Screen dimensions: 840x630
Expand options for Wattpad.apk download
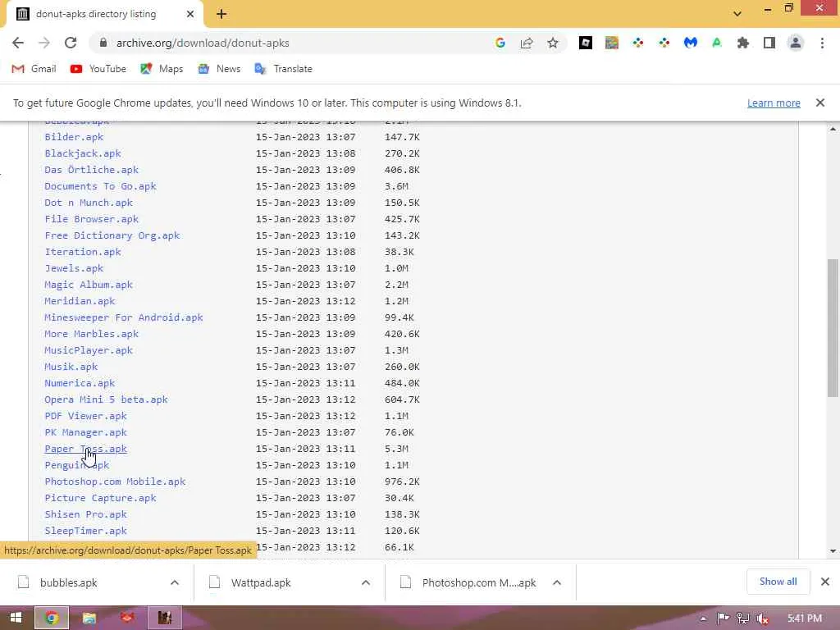point(366,582)
